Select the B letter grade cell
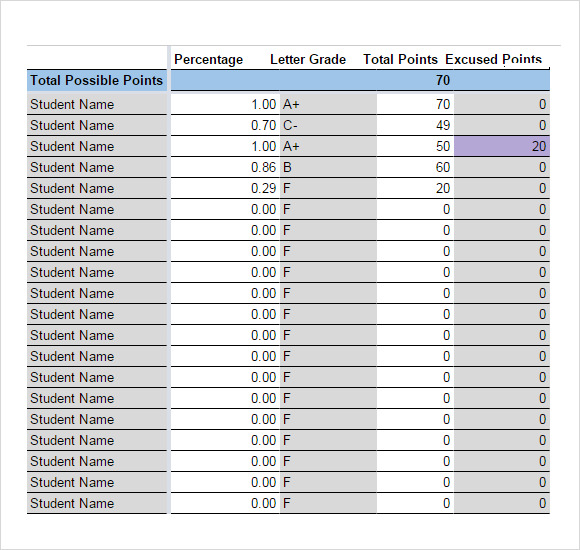 pos(328,167)
